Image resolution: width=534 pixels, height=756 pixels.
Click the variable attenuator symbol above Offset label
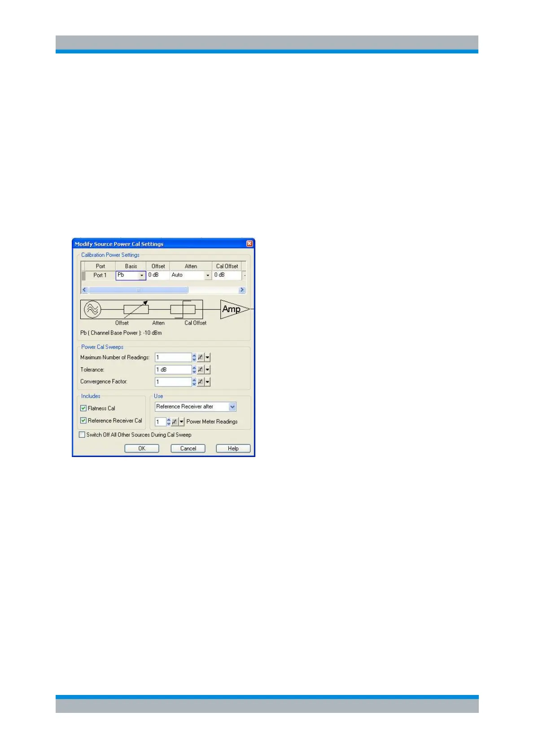point(136,309)
